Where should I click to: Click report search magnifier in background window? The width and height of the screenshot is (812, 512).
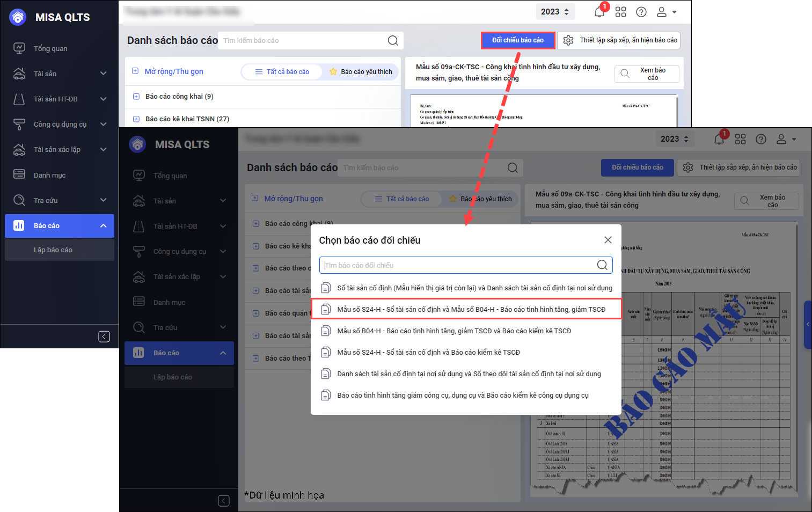393,40
